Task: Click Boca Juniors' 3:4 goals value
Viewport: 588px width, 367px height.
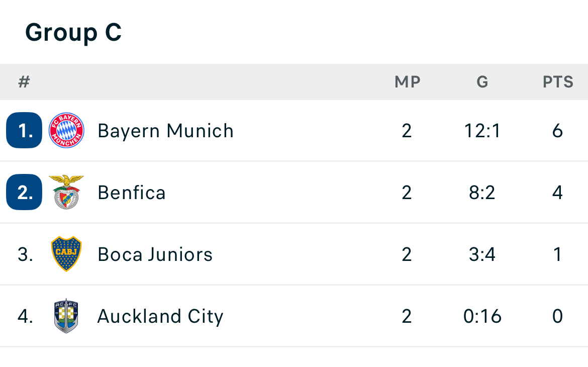Action: click(482, 254)
